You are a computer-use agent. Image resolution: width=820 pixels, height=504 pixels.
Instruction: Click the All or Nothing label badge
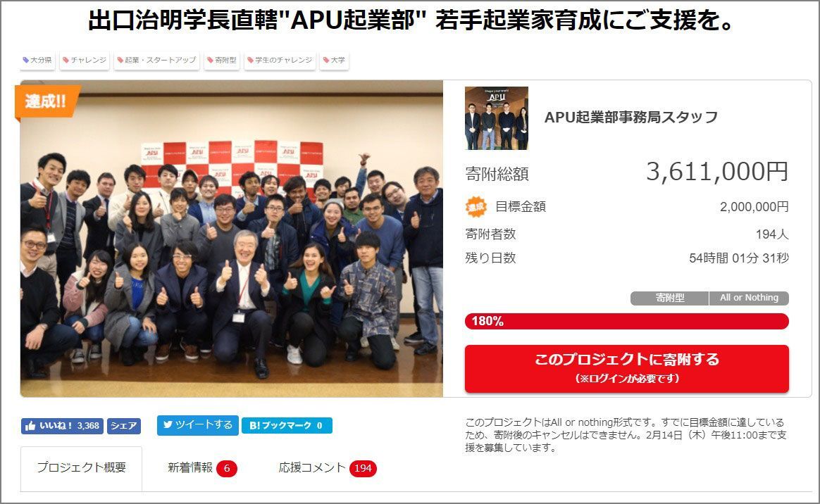(749, 298)
